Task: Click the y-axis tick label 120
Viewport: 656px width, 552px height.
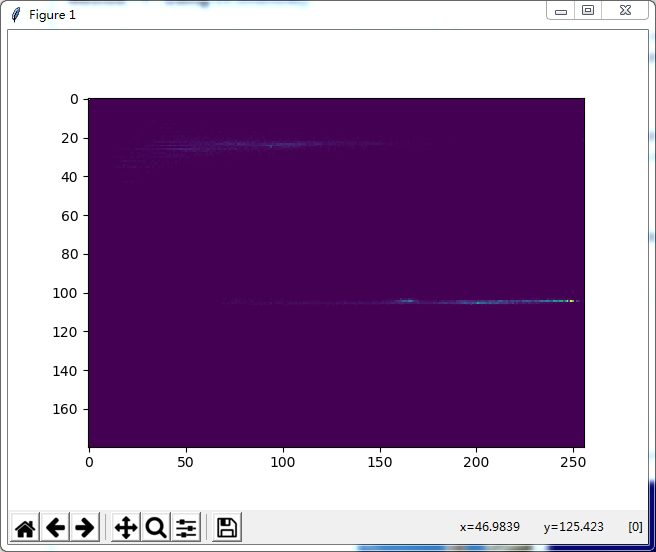Action: coord(65,332)
